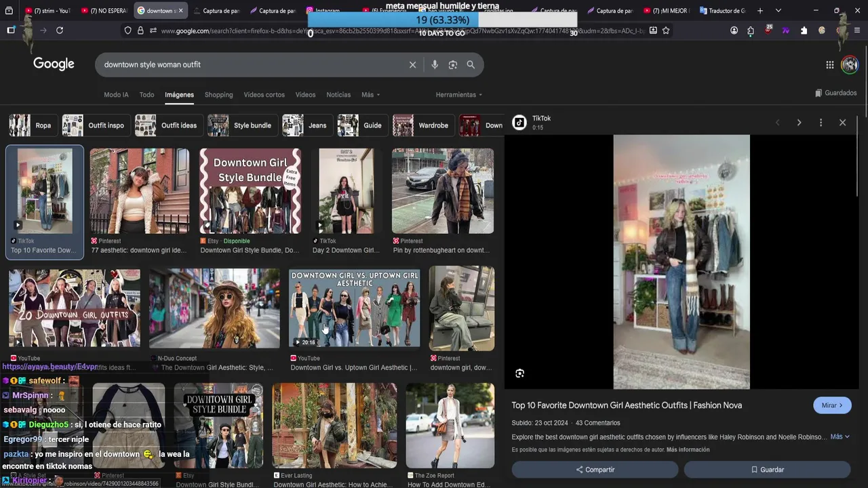Image resolution: width=868 pixels, height=488 pixels.
Task: Open the Google account avatar
Action: [x=850, y=64]
